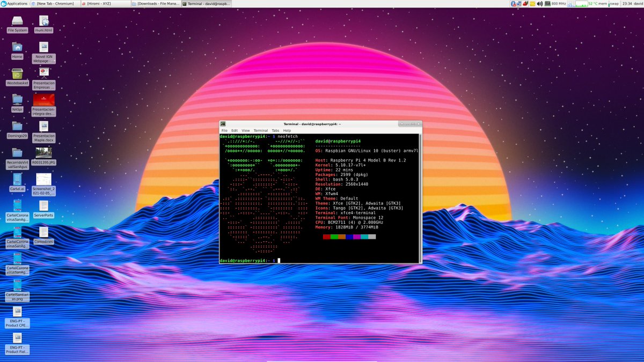Click the volume speaker tray icon

click(x=539, y=3)
